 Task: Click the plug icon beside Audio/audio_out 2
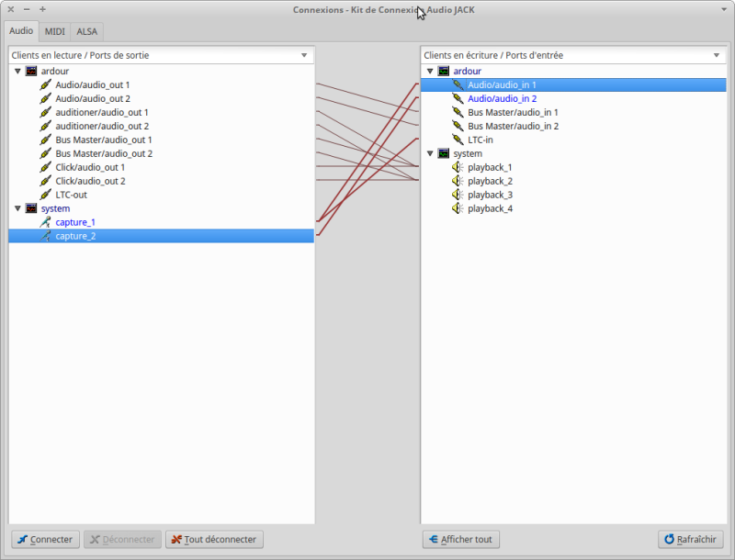45,99
